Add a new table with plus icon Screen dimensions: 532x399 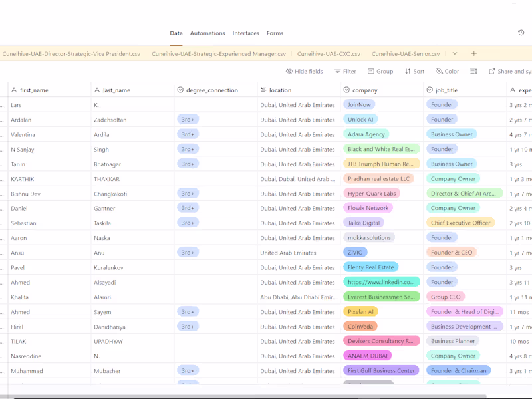(474, 53)
